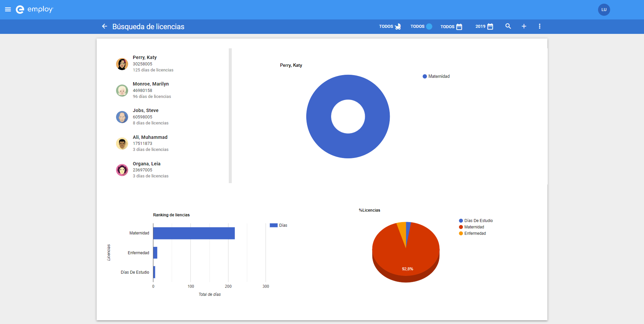Toggle Maternidad legend in the donut chart
The width and height of the screenshot is (644, 324).
pyautogui.click(x=436, y=76)
